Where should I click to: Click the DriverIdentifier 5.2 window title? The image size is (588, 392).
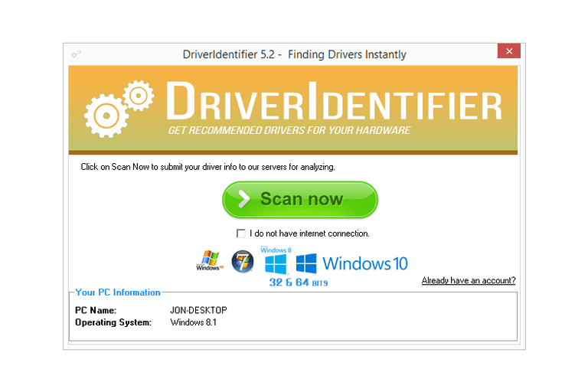tap(294, 54)
